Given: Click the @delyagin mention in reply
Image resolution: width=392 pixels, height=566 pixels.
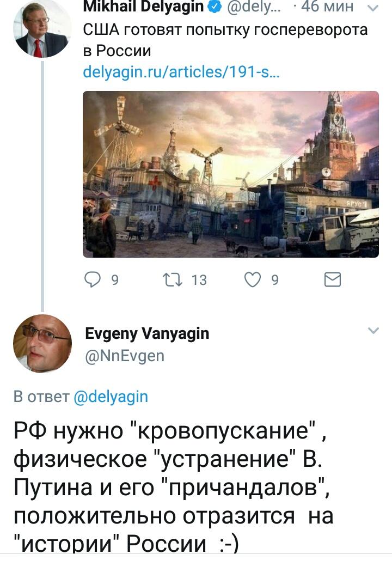Looking at the screenshot, I should [111, 397].
